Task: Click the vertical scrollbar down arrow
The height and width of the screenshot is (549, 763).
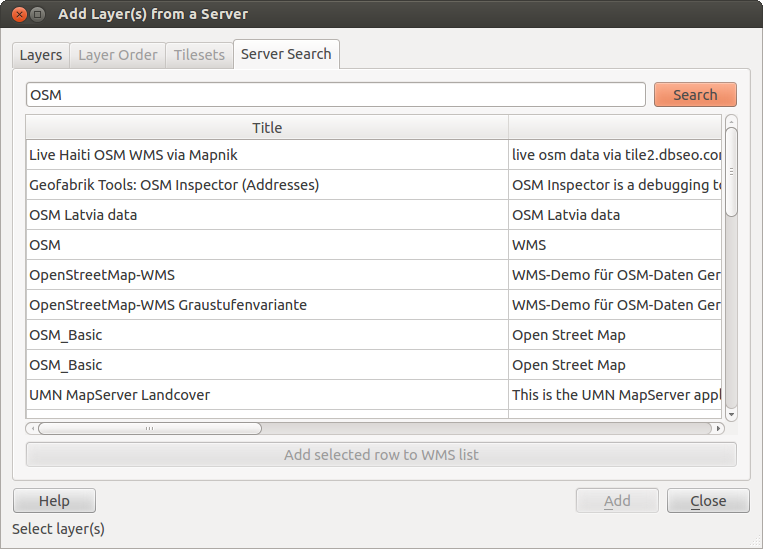Action: point(731,413)
